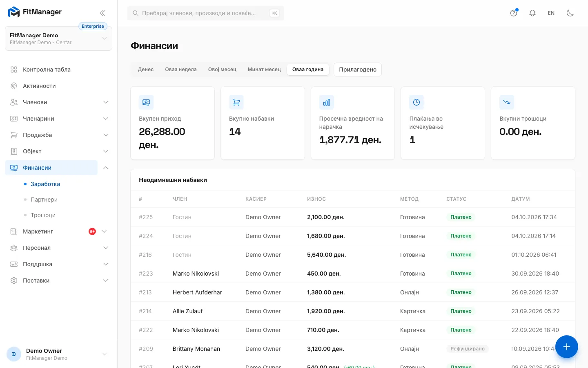588x368 pixels.
Task: Expand the Продажба menu chevron
Action: (106, 135)
